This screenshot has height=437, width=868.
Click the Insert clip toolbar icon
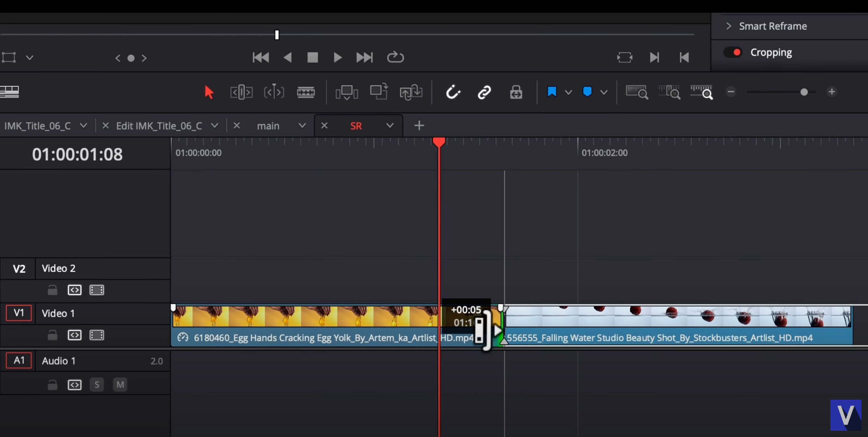[x=347, y=92]
